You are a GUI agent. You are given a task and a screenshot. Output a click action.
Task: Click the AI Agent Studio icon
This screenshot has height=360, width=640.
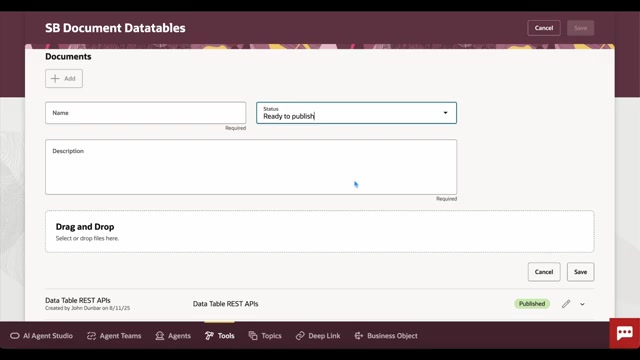point(15,336)
